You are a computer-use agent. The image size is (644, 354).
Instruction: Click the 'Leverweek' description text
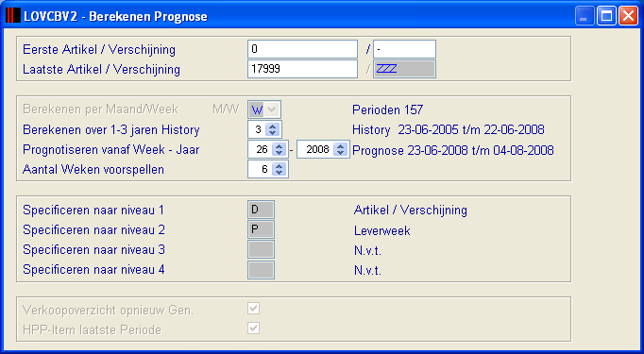pyautogui.click(x=382, y=230)
